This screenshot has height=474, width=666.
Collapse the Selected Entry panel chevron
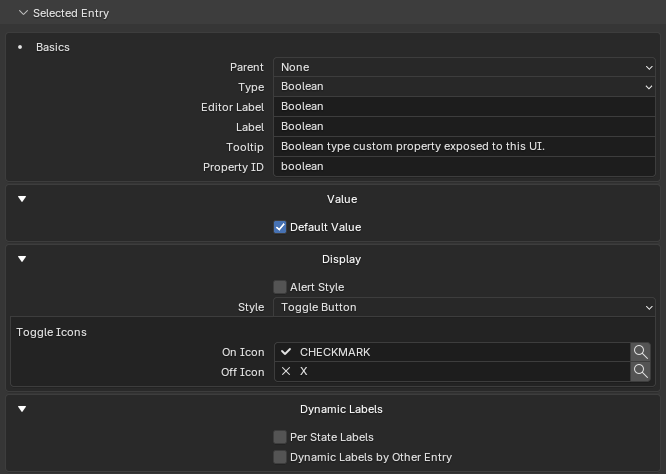(23, 13)
